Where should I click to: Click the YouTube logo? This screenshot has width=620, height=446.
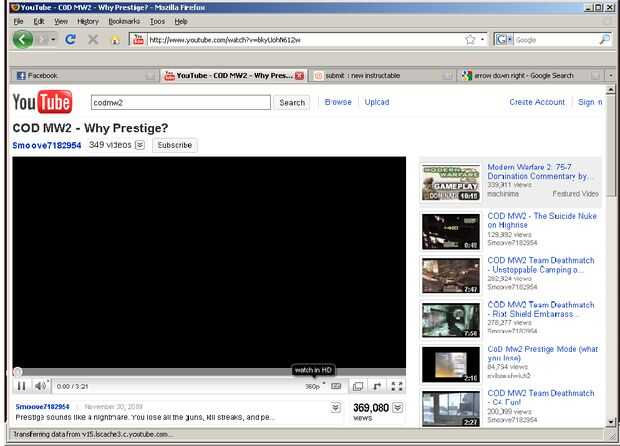point(42,102)
